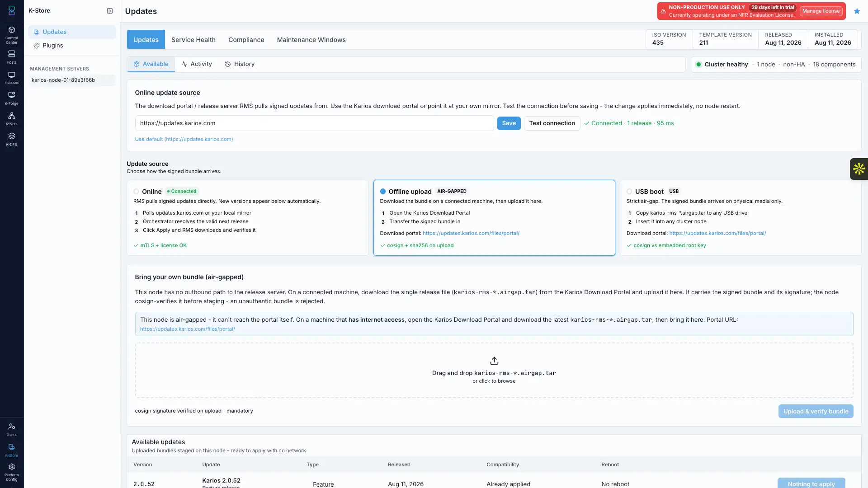
Task: Click Upload & verify bundle button
Action: pos(816,411)
